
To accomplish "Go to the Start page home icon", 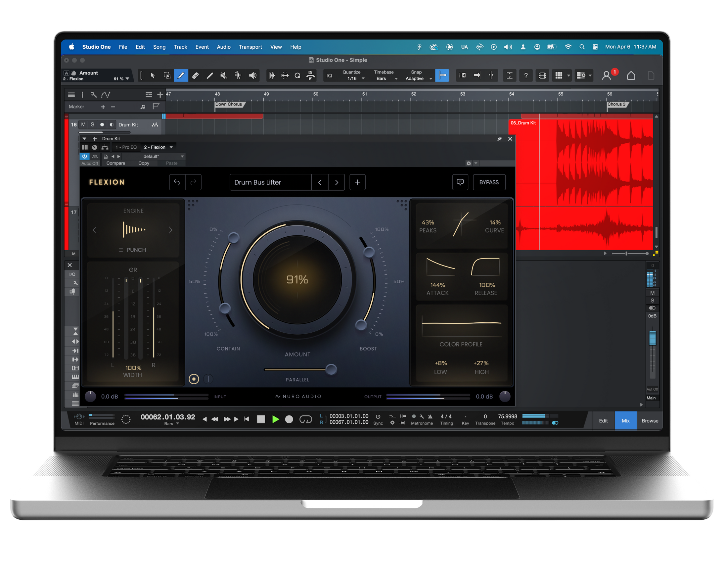I will [631, 75].
